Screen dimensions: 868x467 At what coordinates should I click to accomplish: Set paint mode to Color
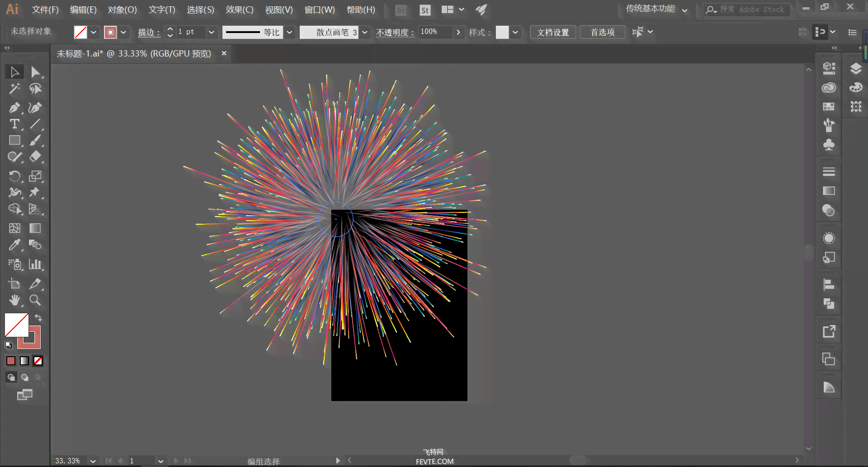click(11, 361)
